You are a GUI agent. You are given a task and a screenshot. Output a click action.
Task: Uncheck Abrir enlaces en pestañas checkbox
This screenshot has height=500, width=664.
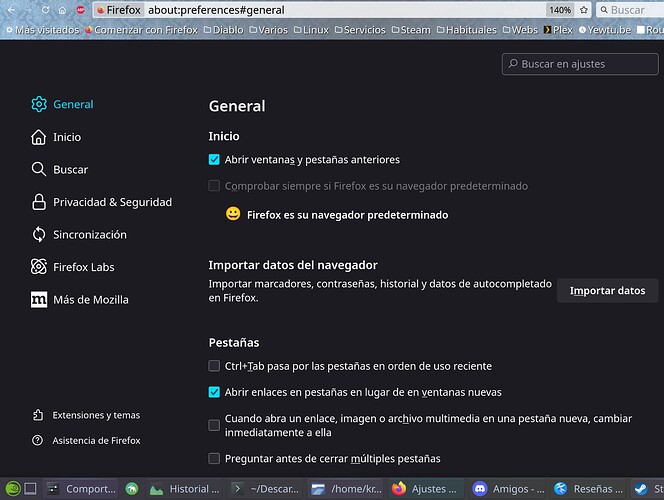[x=214, y=392]
